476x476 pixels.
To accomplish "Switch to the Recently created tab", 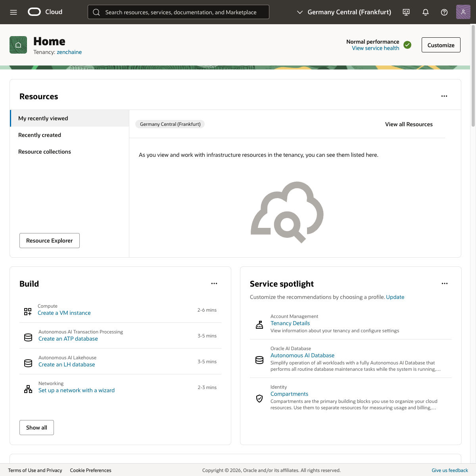I will 40,135.
